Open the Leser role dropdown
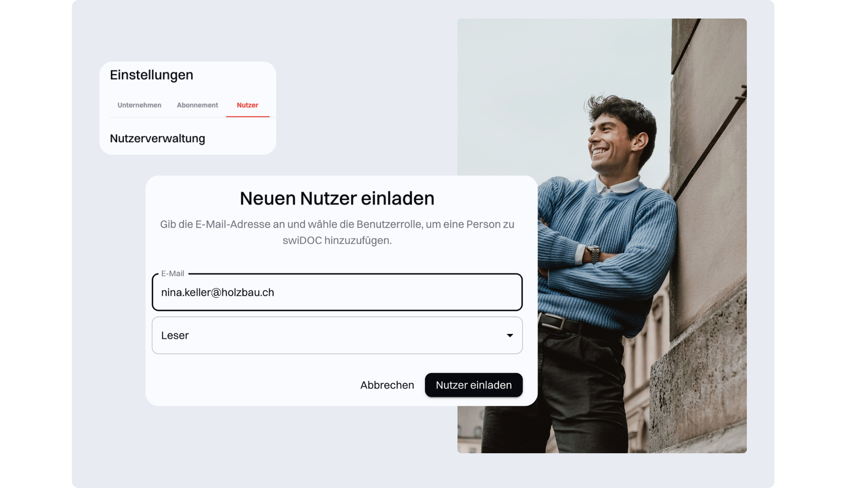 [337, 335]
